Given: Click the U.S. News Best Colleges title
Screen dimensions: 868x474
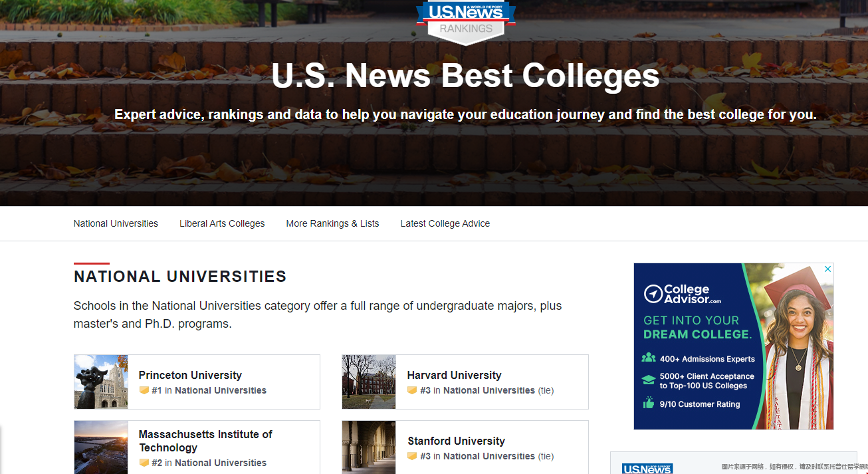Looking at the screenshot, I should coord(465,76).
